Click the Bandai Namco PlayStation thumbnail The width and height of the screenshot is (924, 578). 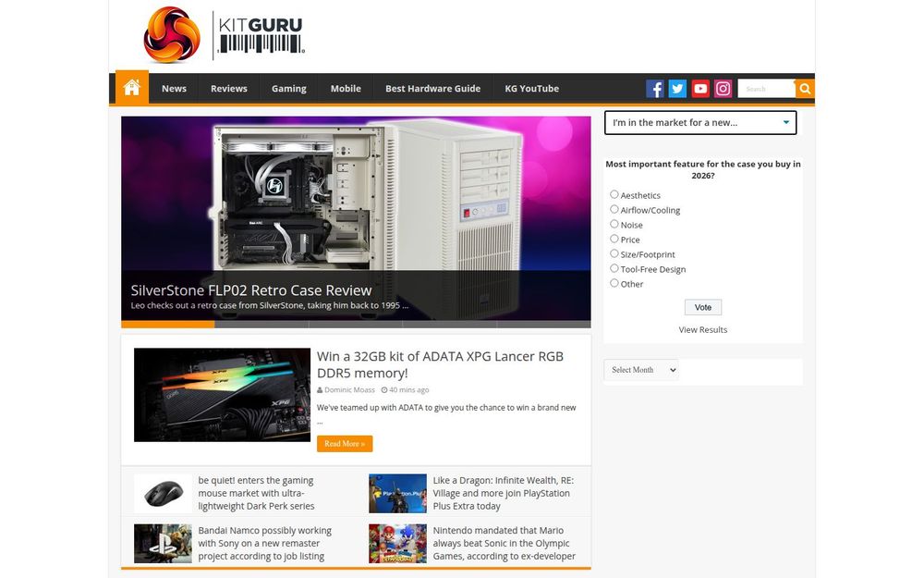click(163, 543)
